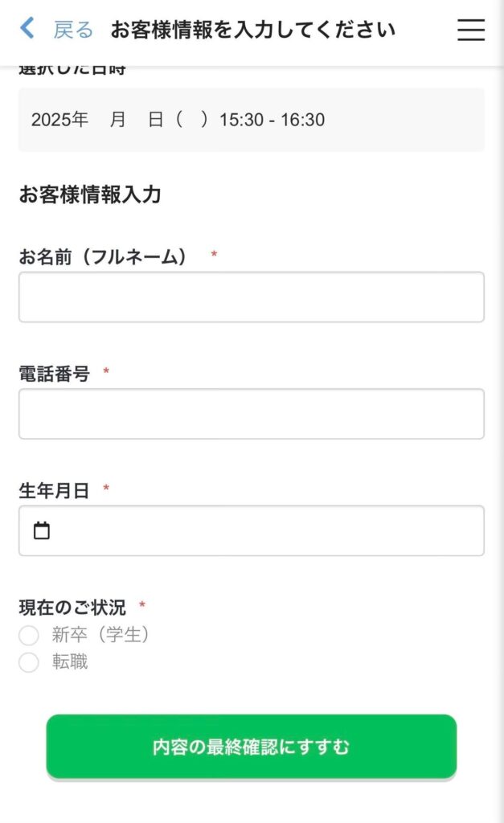Screen dimensions: 504x823
Task: Focus the お名前（フルネーム） input field
Action: pyautogui.click(x=251, y=297)
